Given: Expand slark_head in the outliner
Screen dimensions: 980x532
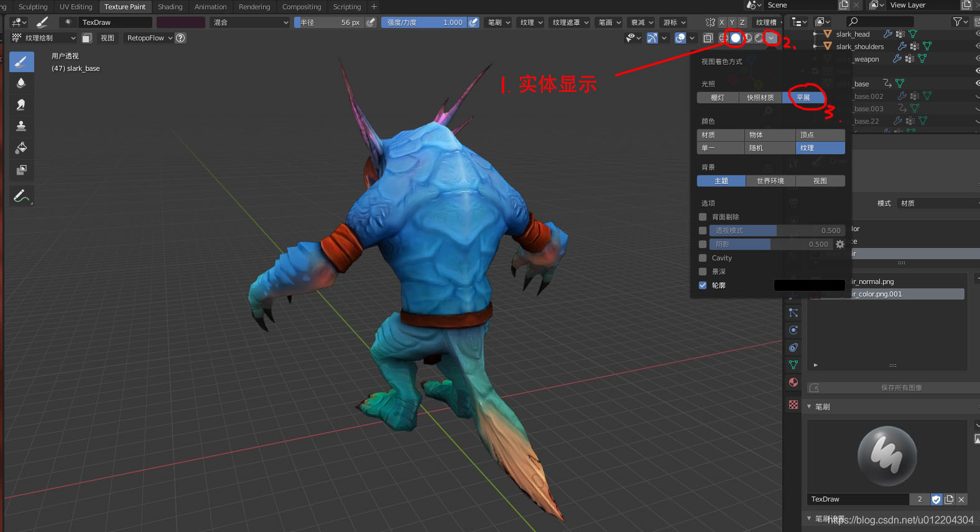Looking at the screenshot, I should click(x=815, y=34).
